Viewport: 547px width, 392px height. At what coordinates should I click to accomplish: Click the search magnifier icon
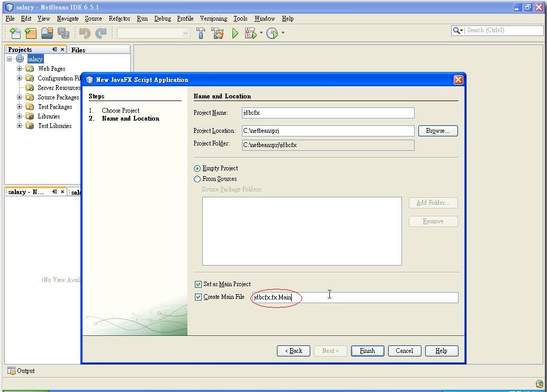click(456, 30)
